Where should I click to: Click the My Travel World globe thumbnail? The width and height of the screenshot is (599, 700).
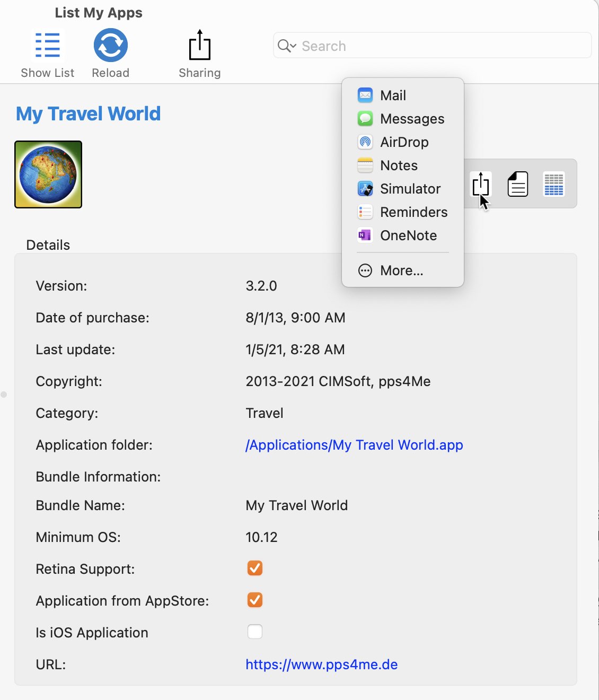click(x=48, y=174)
